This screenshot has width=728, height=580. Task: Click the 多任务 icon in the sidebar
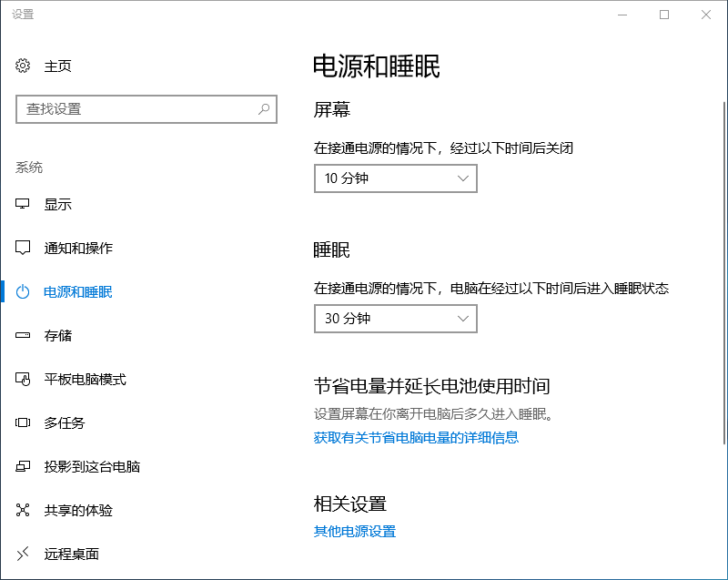pos(24,422)
